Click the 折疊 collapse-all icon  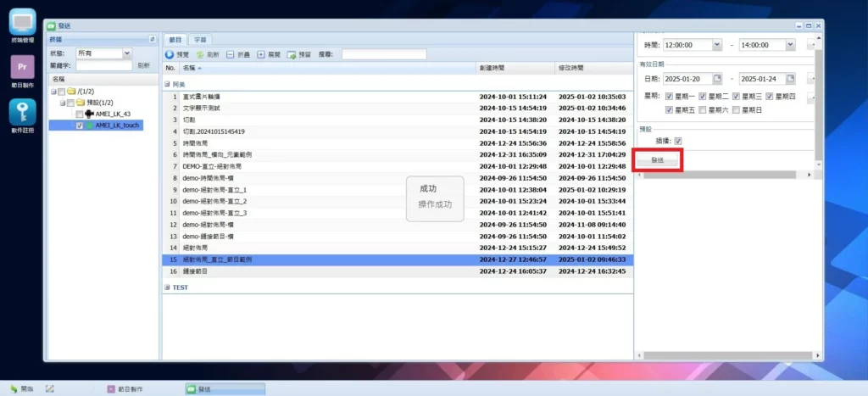[231, 54]
